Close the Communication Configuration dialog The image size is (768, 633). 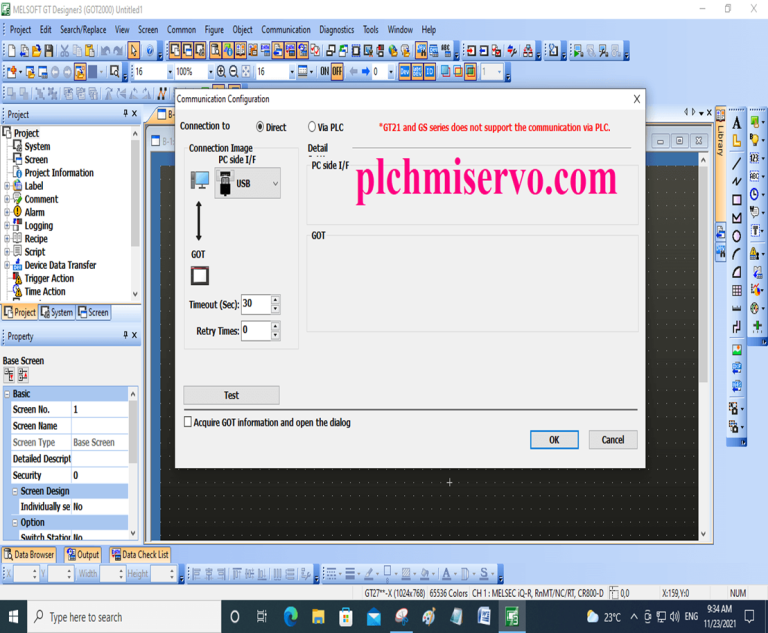pos(637,99)
